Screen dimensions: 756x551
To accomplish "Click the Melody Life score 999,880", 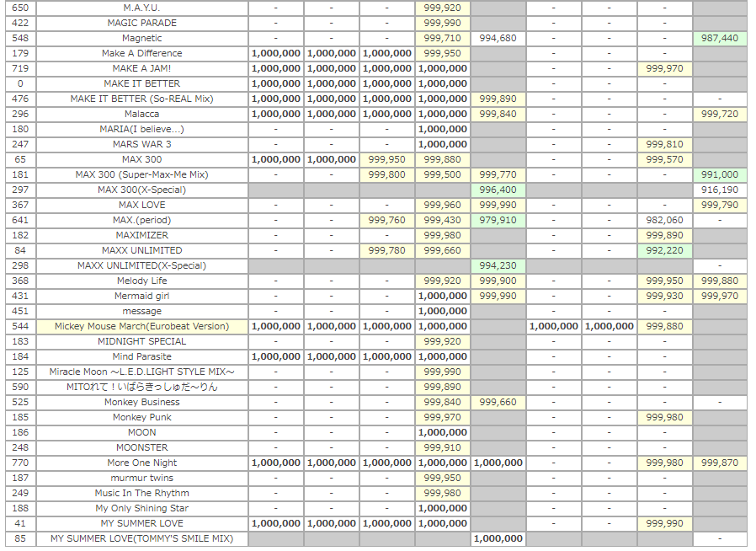I will tap(720, 281).
